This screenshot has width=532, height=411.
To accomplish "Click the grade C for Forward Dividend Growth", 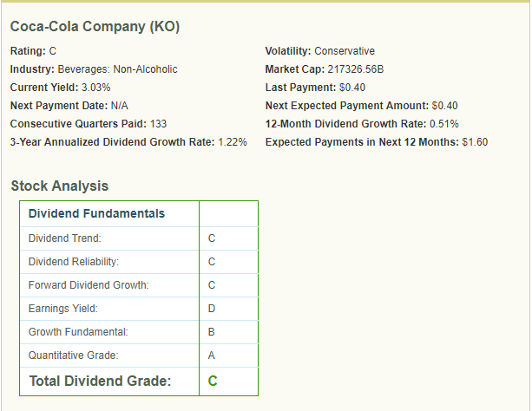I will 212,285.
